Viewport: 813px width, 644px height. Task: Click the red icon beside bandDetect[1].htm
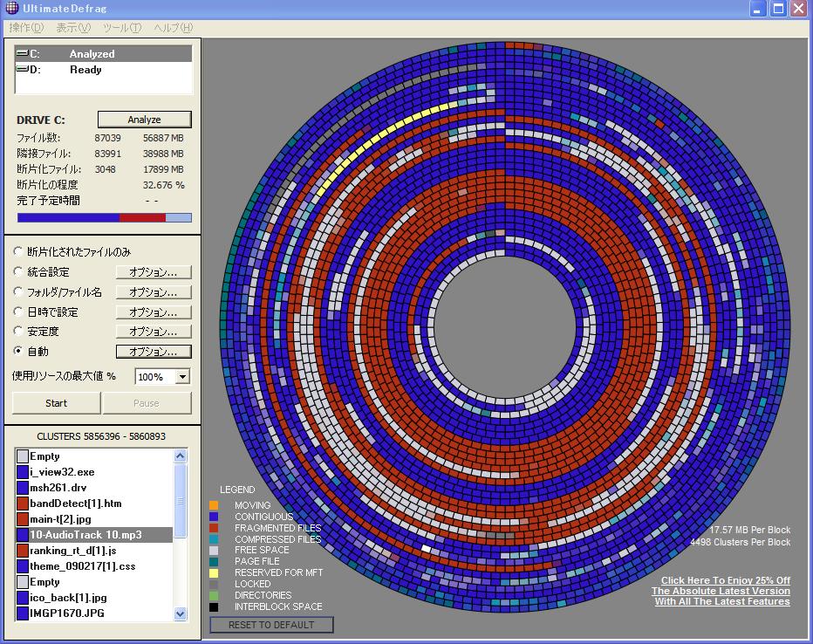click(x=23, y=504)
